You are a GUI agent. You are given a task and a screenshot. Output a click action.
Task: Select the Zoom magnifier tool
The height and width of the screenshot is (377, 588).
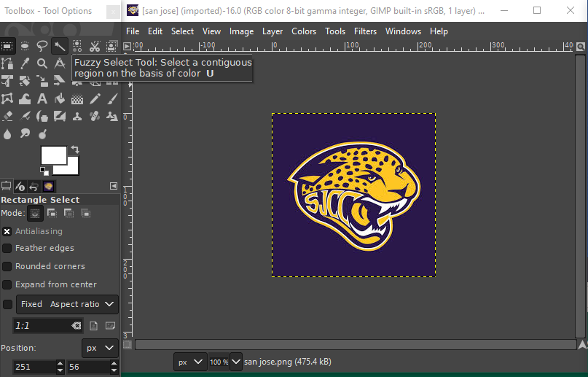[x=42, y=63]
